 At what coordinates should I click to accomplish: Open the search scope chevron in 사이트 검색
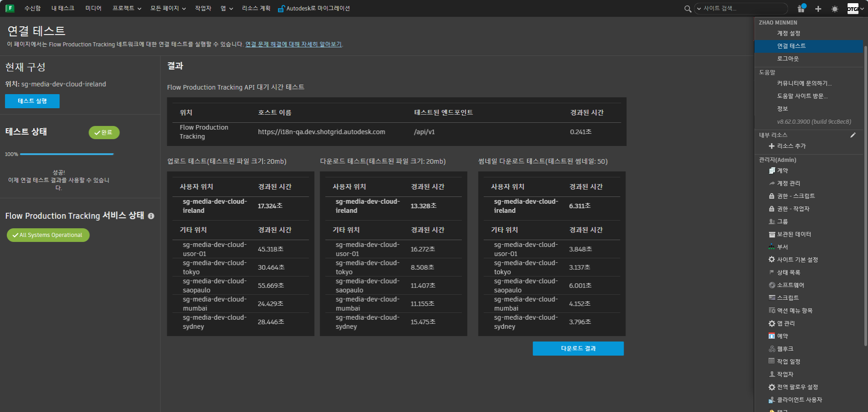click(x=699, y=9)
